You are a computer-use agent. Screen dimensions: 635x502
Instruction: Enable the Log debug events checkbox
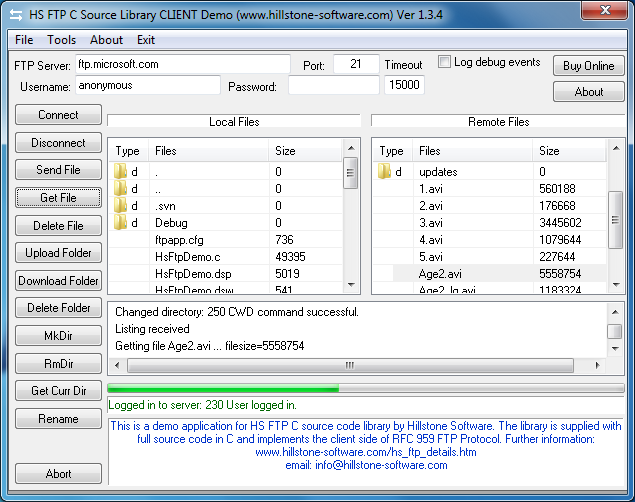[x=444, y=62]
